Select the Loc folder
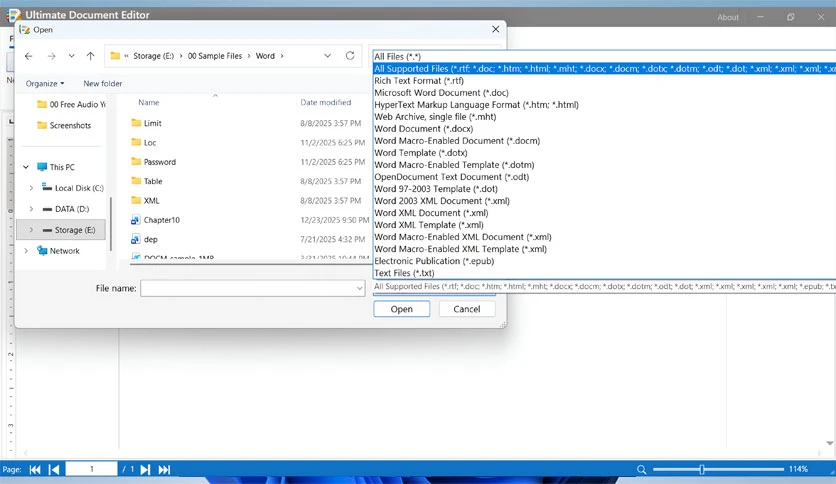 pos(143,143)
